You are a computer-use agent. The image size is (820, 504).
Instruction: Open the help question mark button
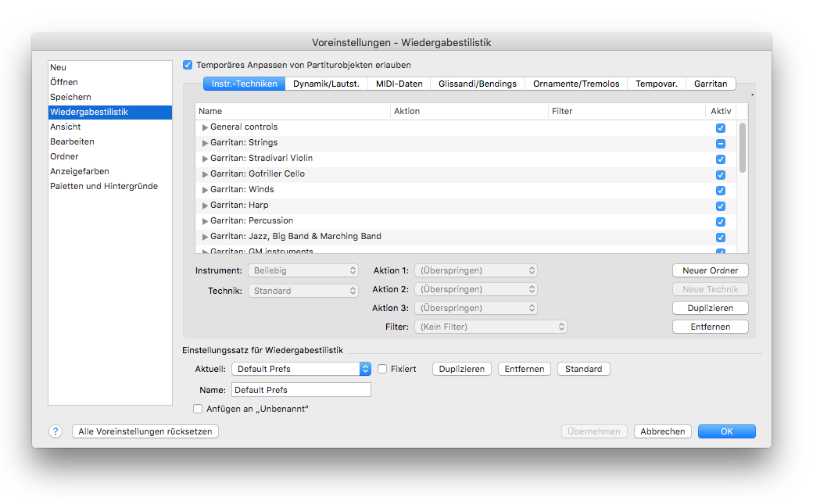pyautogui.click(x=56, y=431)
